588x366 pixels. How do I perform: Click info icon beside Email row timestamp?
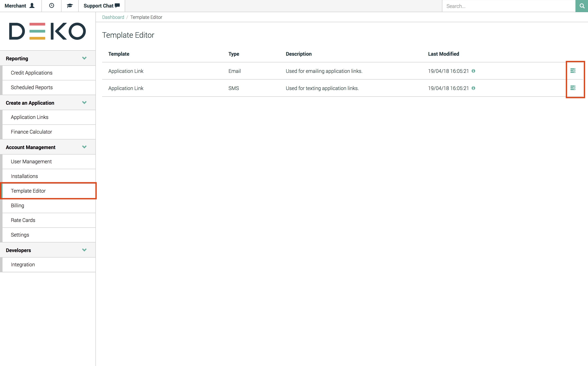[x=473, y=71]
